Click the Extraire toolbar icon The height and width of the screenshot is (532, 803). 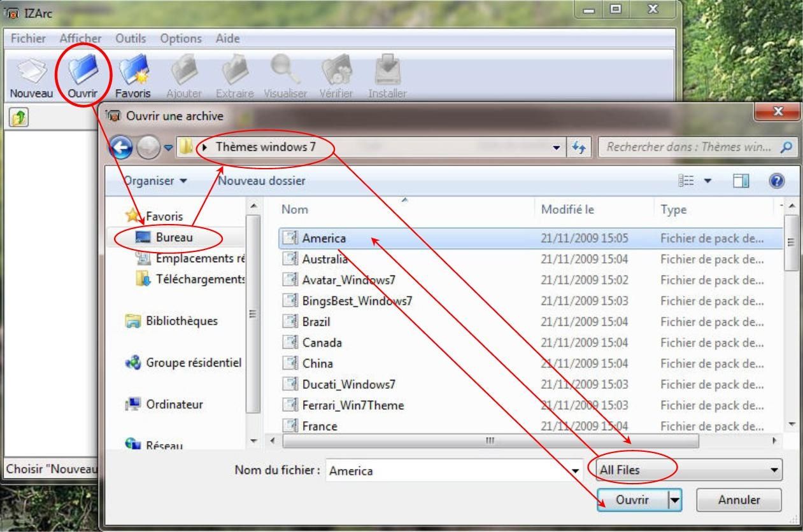235,69
